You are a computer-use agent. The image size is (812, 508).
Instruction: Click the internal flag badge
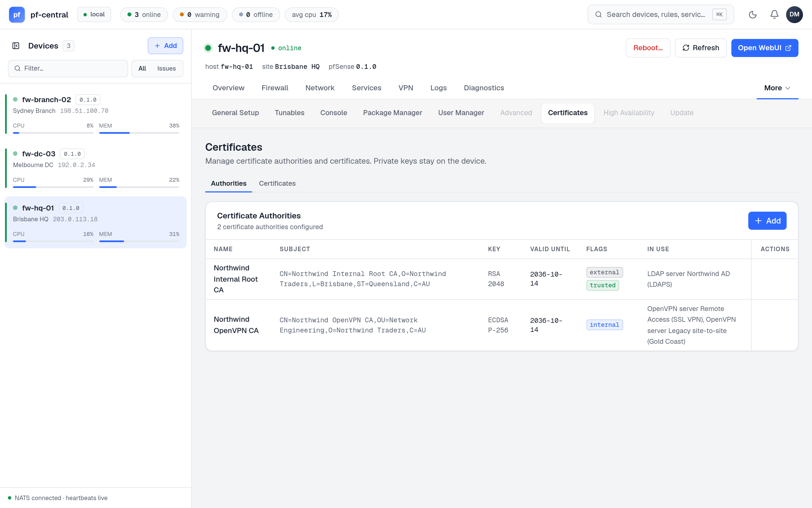(x=604, y=325)
